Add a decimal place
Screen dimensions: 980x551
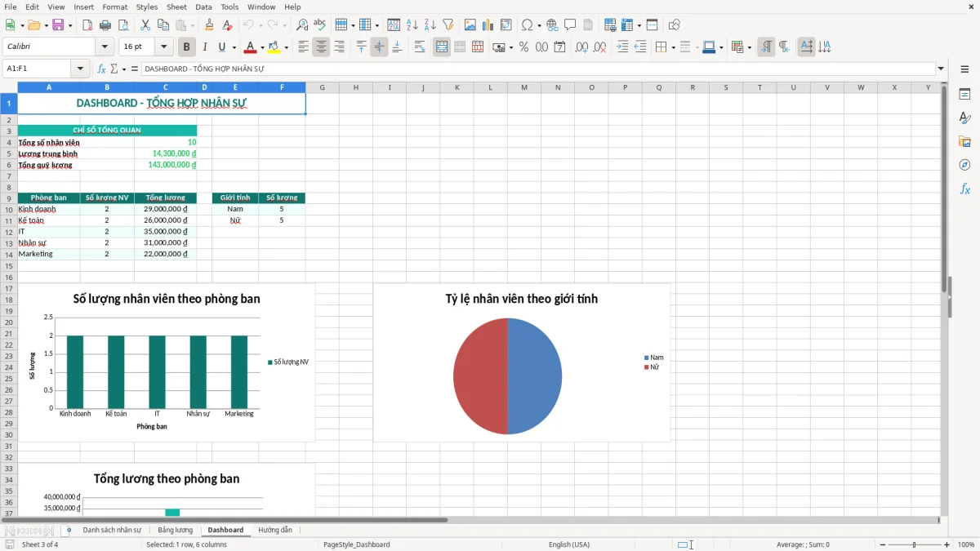[x=581, y=47]
